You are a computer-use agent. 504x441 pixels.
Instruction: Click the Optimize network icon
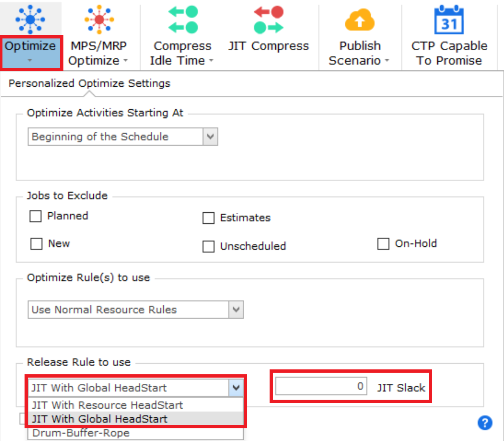click(30, 19)
